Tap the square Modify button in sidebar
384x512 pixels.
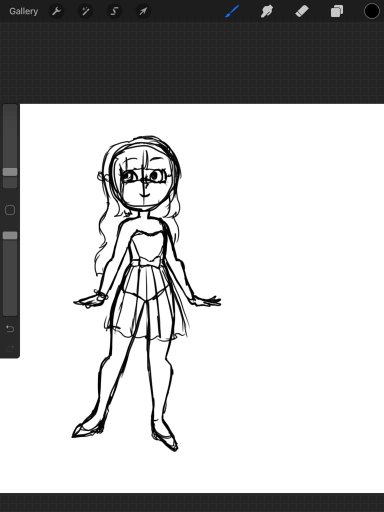point(10,210)
